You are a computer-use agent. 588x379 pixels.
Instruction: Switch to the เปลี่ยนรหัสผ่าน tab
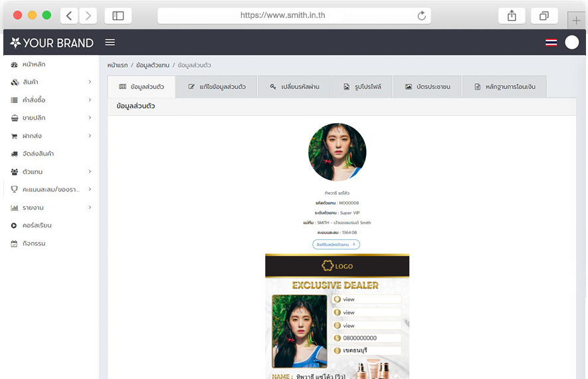[x=294, y=86]
